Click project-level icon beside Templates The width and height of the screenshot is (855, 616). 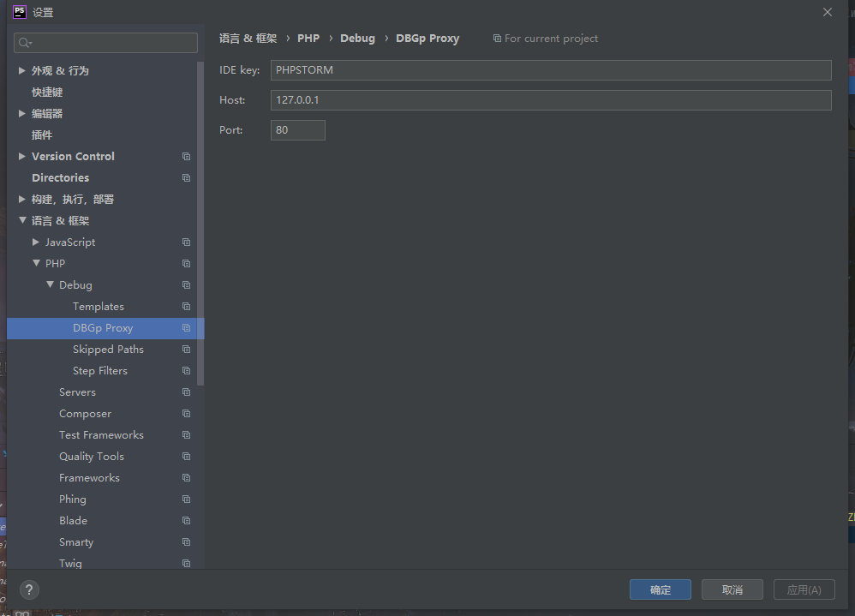pyautogui.click(x=186, y=307)
